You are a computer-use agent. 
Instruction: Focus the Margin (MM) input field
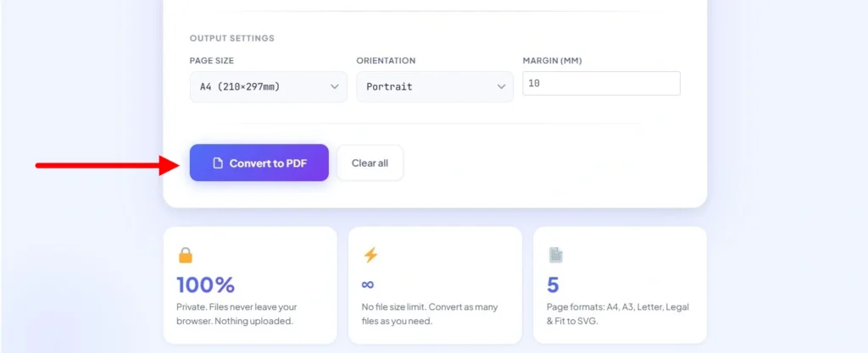601,84
